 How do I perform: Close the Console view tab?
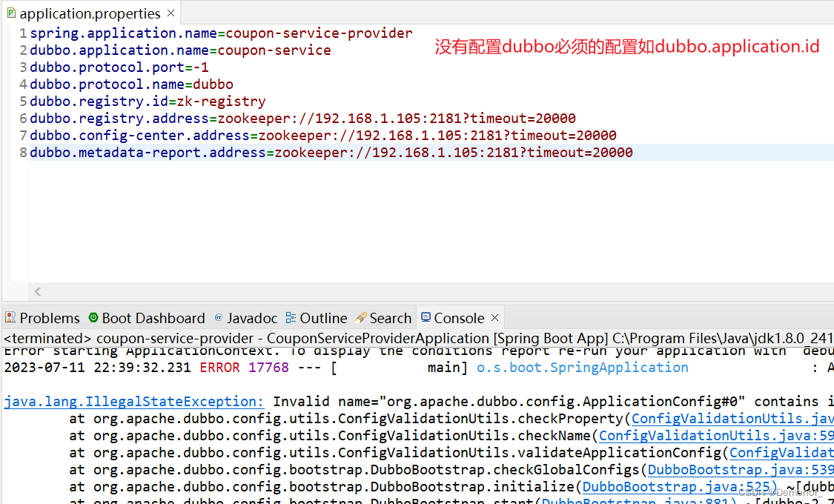click(x=494, y=317)
